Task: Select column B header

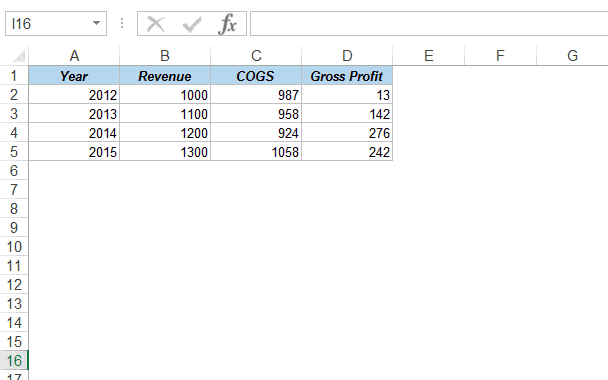Action: click(x=165, y=56)
